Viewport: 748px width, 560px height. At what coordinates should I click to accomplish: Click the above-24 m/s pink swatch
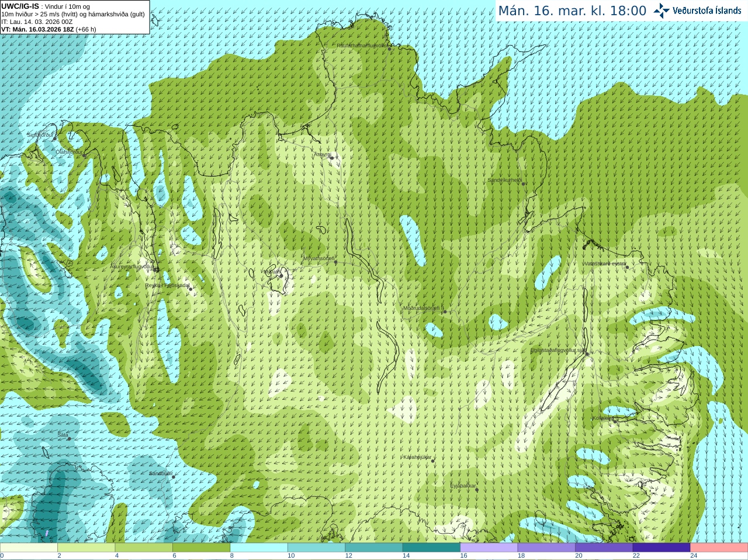719,548
